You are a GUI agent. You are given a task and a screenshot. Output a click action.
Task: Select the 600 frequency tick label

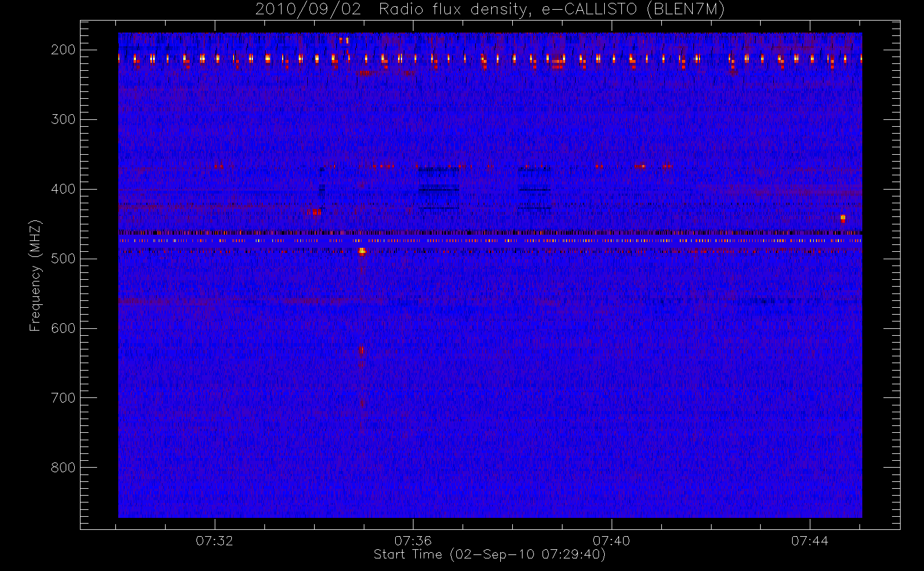(63, 328)
